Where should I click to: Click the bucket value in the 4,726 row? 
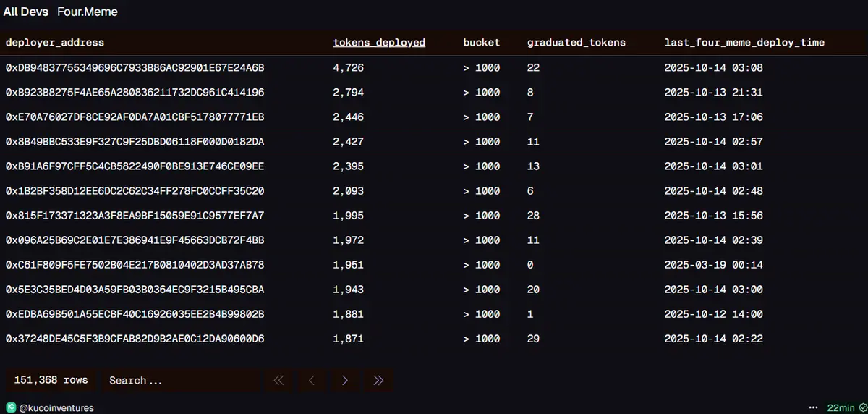point(482,68)
